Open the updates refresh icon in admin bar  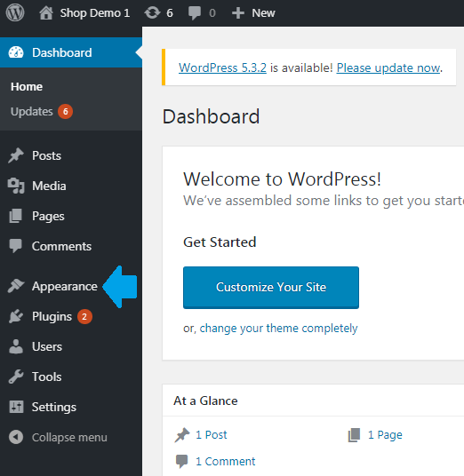pos(152,13)
